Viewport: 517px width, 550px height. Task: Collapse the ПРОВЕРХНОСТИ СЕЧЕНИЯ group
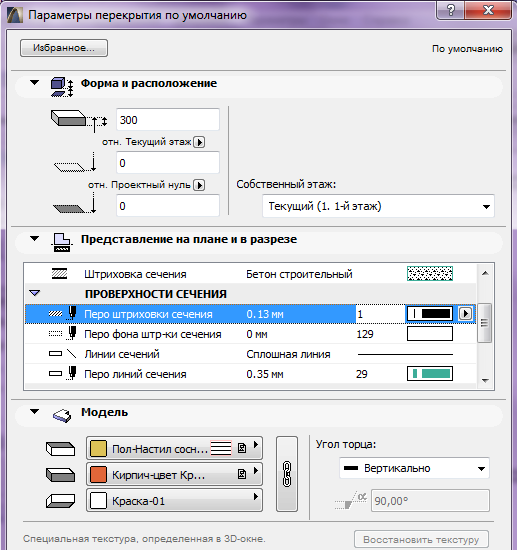click(x=35, y=293)
